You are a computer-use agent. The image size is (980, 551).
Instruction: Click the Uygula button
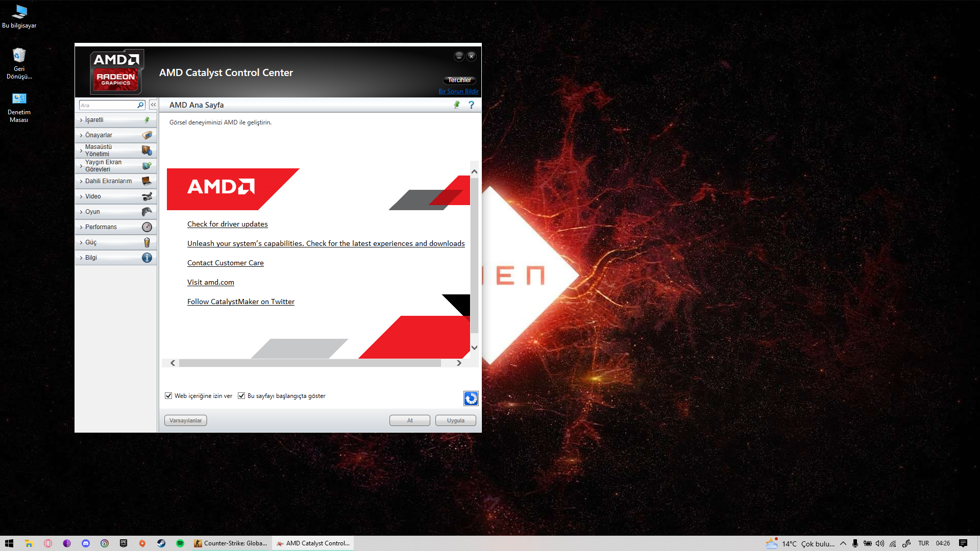coord(456,420)
